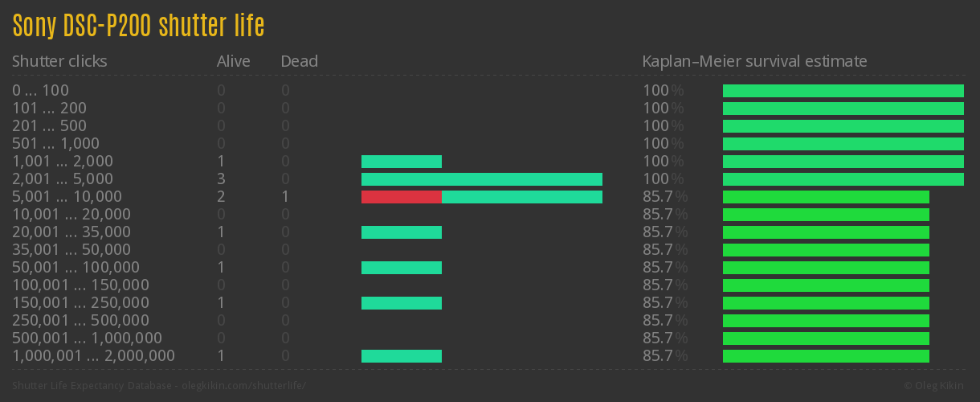This screenshot has width=980, height=402.
Task: Click the 'Alive' column header
Action: 233,61
